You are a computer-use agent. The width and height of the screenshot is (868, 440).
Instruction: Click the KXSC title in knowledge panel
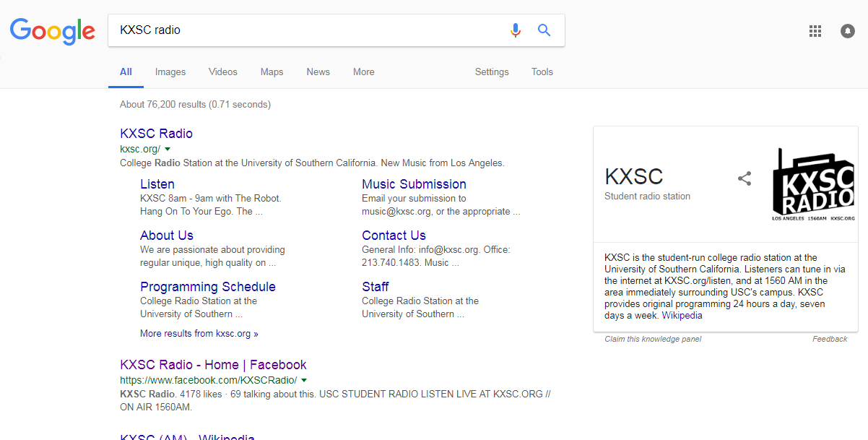(x=633, y=176)
